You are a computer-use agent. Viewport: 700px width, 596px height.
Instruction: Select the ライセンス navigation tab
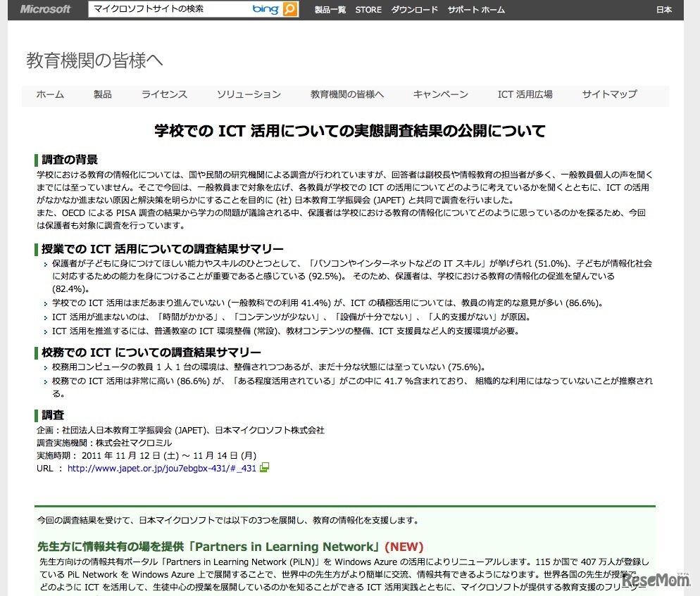pos(164,94)
